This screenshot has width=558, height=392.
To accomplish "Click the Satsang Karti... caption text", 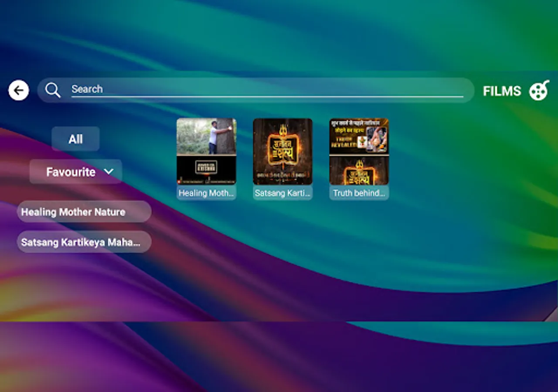I will point(282,193).
